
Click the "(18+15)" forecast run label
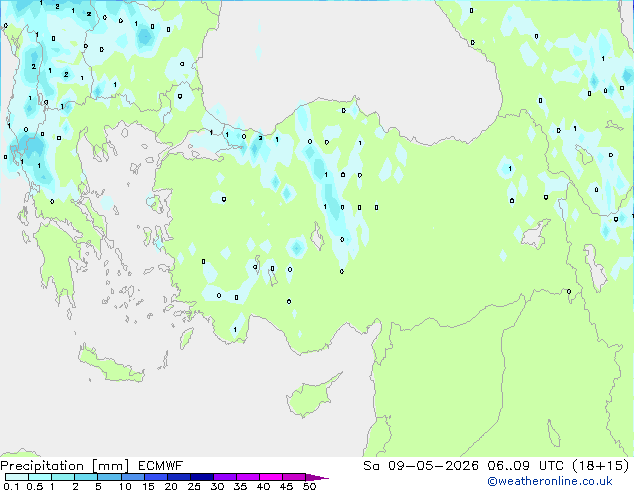601,466
